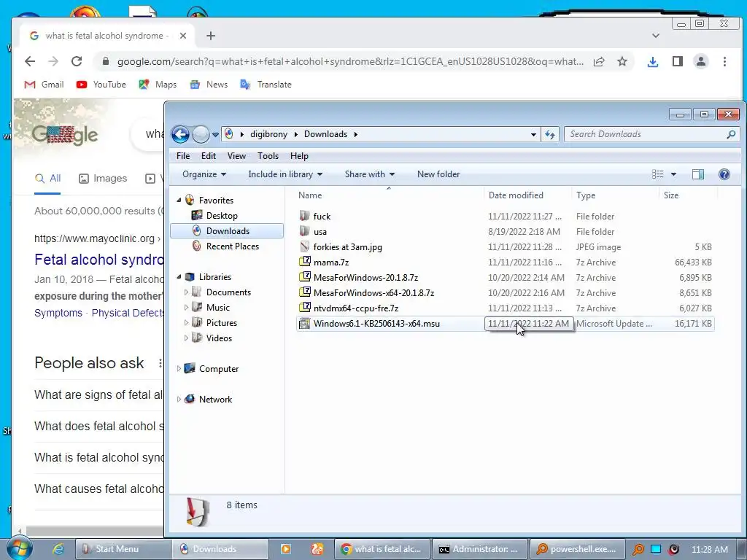This screenshot has width=747, height=560.
Task: Select MesaForWindows-20.1.8.7z archive
Action: 365,278
